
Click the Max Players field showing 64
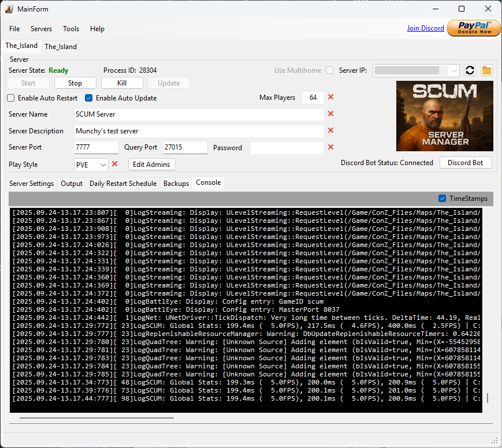pos(313,98)
